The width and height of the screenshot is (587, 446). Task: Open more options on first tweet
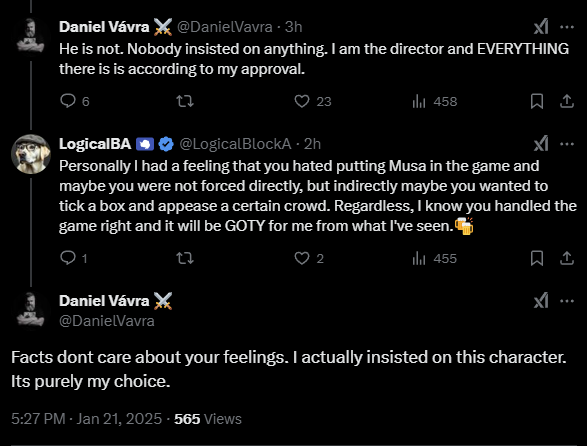click(567, 27)
